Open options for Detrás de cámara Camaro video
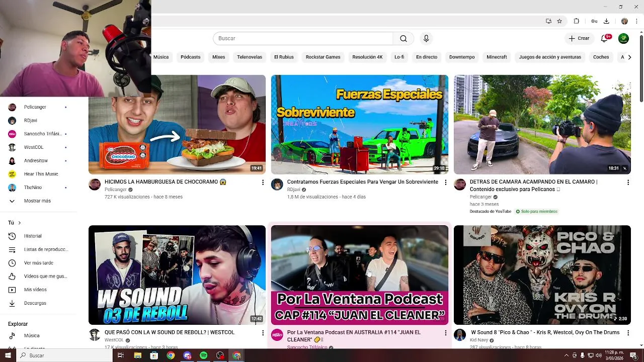This screenshot has width=644, height=362. point(628,182)
